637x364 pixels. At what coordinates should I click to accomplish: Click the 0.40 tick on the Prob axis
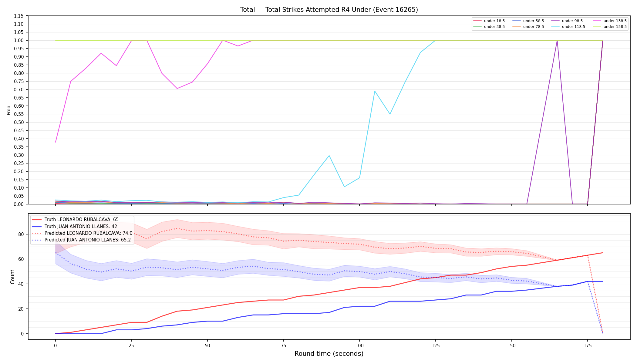19,139
